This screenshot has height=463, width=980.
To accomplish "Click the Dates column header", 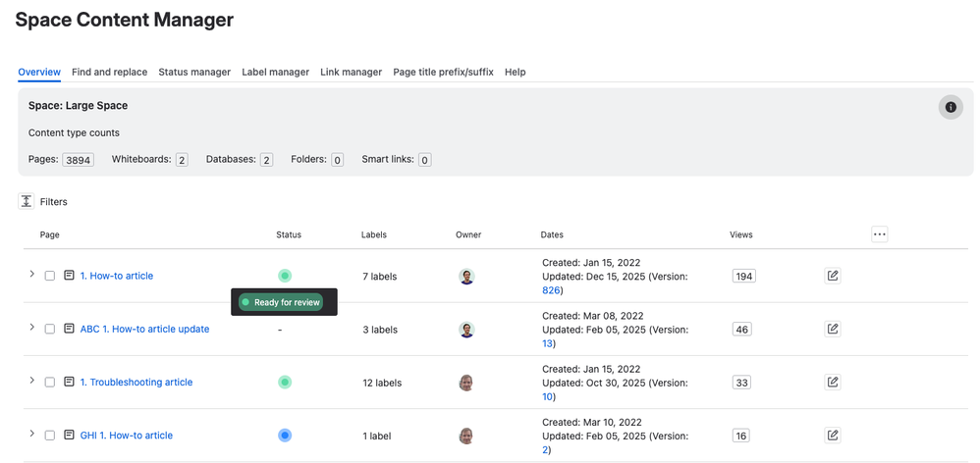I will tap(552, 234).
